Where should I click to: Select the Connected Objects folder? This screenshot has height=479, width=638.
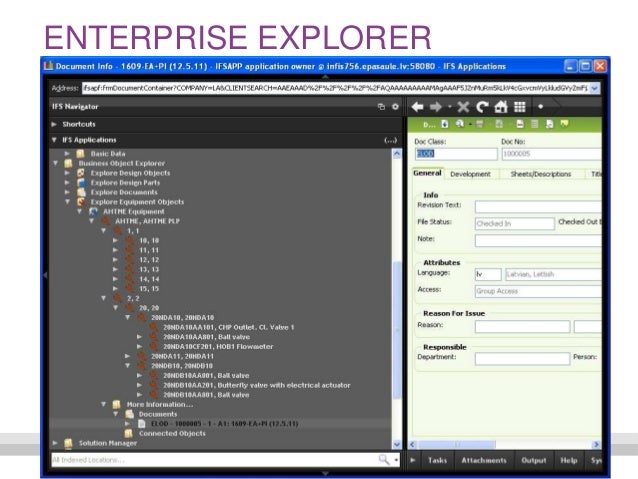[x=172, y=433]
